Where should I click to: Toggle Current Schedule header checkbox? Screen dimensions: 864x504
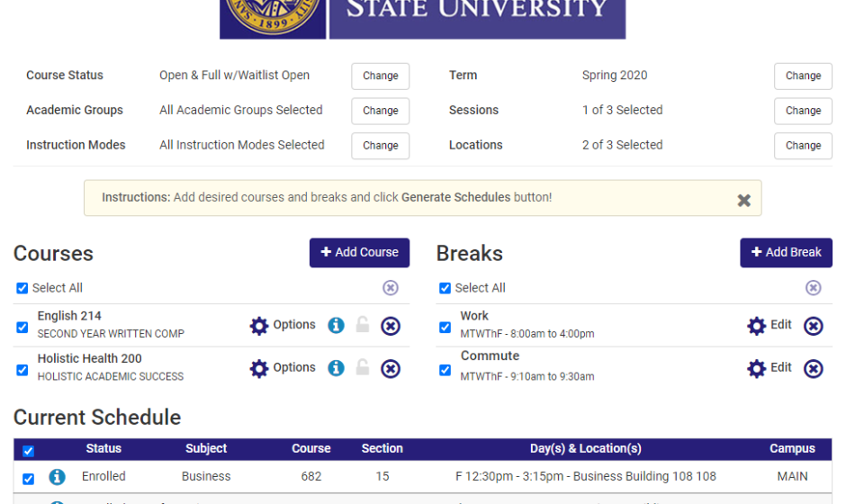tap(28, 451)
